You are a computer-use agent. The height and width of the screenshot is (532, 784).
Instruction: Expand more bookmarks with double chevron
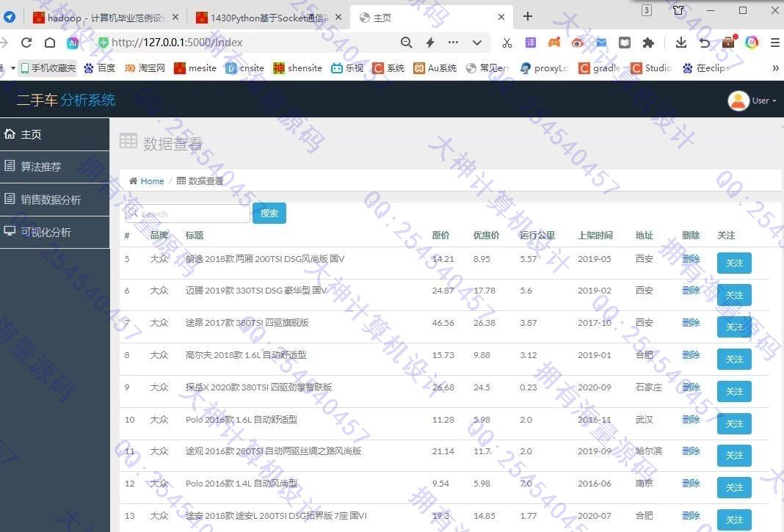pos(775,68)
